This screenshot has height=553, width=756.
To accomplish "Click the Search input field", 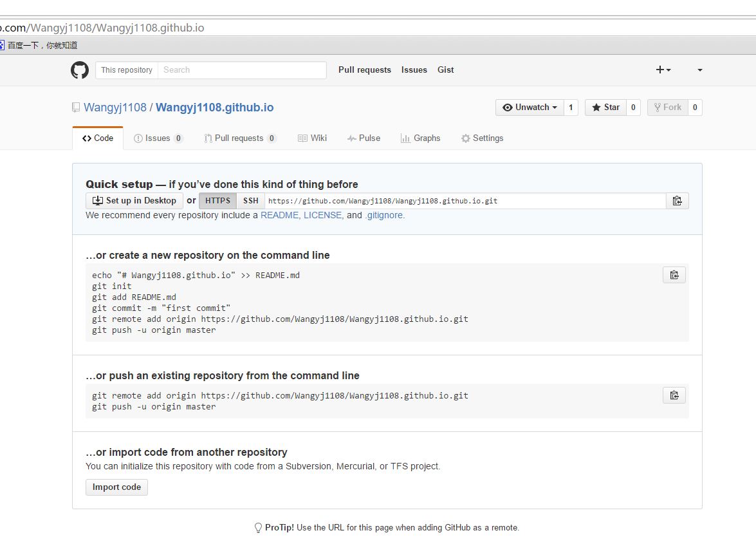I will click(x=242, y=70).
